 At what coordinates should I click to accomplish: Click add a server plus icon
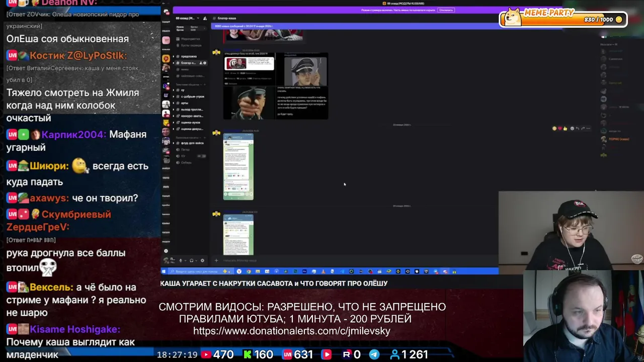(x=166, y=251)
